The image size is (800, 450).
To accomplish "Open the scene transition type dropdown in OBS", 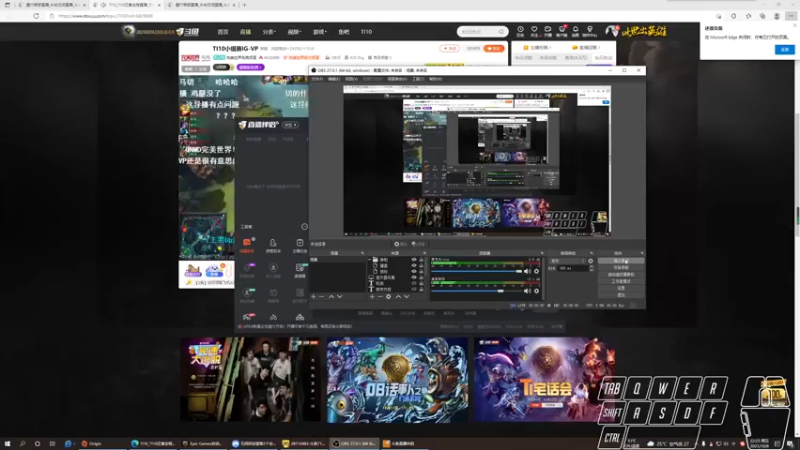I will point(567,261).
